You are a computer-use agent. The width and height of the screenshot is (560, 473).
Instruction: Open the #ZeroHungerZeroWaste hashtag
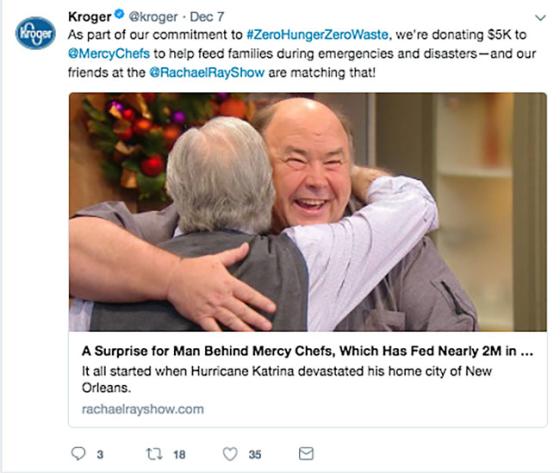(317, 35)
